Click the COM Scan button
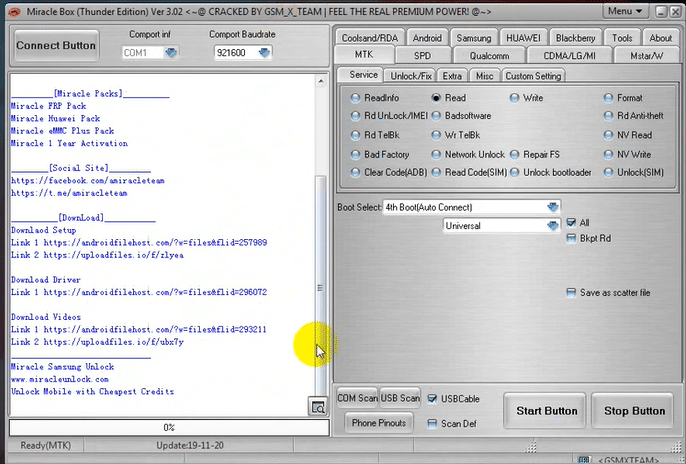686x464 pixels. coord(357,398)
